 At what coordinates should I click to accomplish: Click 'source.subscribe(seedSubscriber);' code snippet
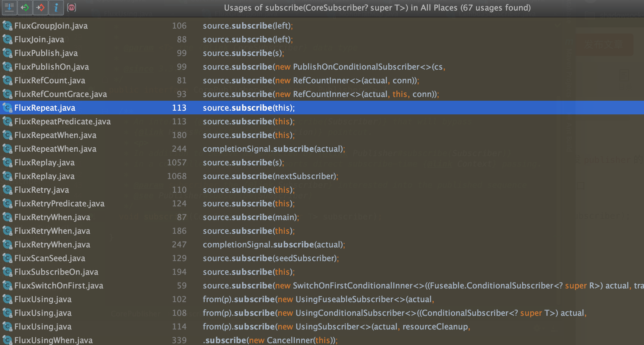click(x=271, y=258)
